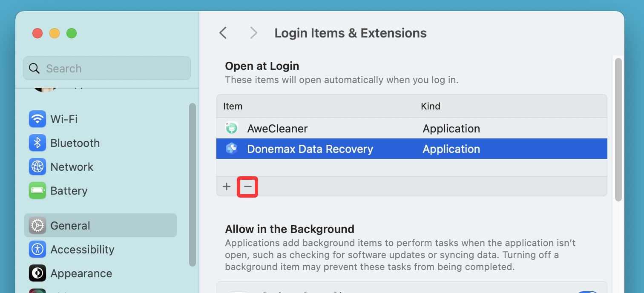This screenshot has height=293, width=644.
Task: Go back with the left chevron
Action: click(x=223, y=33)
